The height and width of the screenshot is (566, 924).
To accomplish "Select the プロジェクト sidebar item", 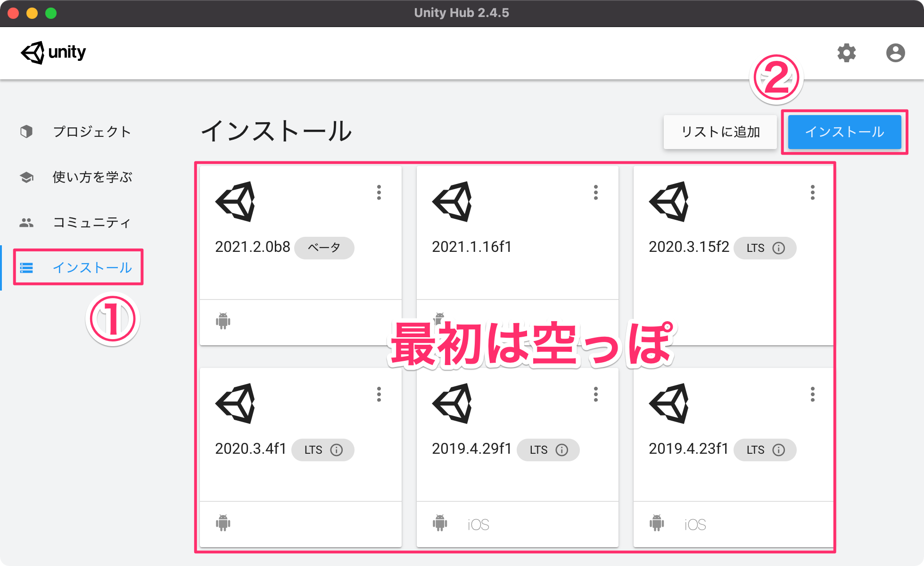I will coord(75,132).
